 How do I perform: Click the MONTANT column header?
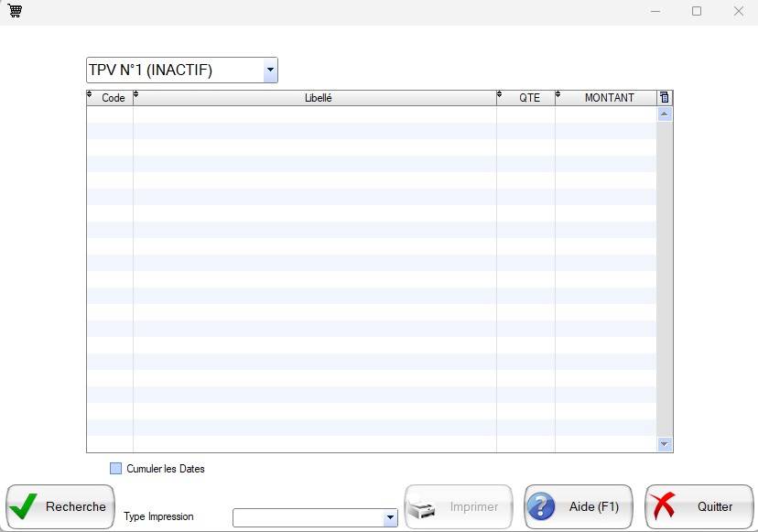(609, 98)
